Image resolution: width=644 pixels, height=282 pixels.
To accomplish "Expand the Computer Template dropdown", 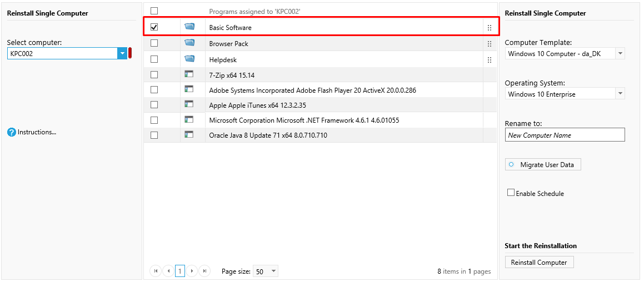I will click(620, 54).
